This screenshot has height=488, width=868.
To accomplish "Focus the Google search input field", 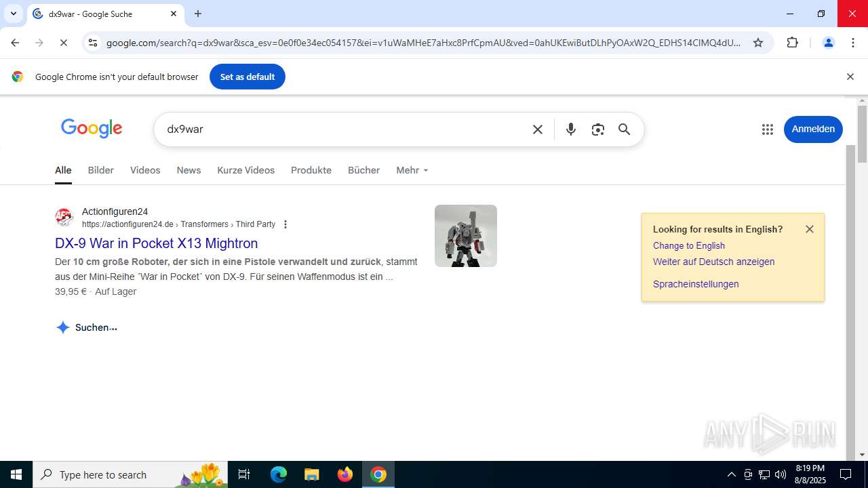I will click(346, 129).
